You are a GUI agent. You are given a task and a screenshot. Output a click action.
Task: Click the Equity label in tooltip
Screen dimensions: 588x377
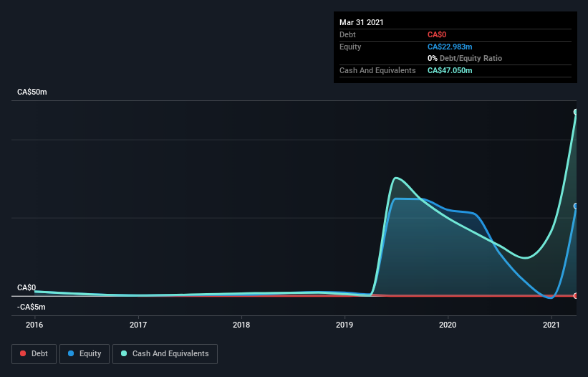pyautogui.click(x=350, y=47)
